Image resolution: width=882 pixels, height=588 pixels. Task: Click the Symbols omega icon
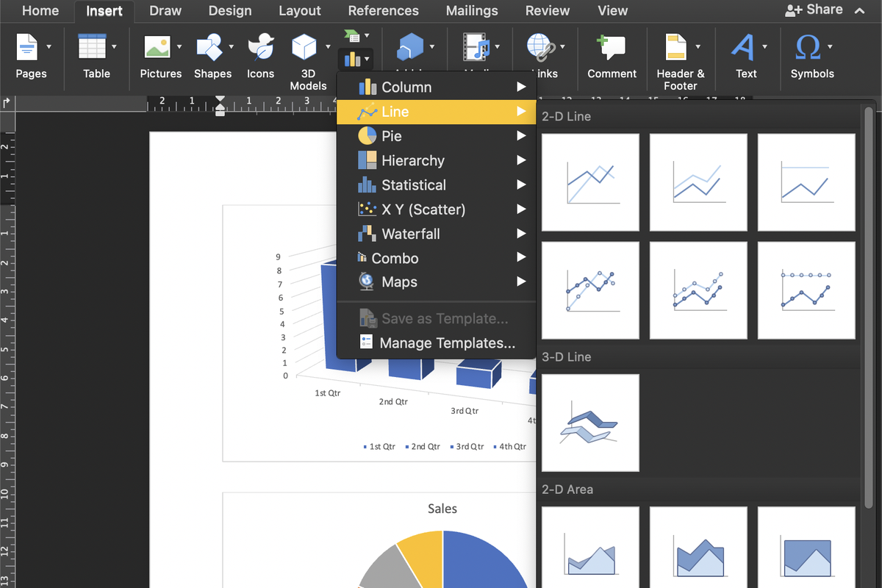[x=807, y=48]
